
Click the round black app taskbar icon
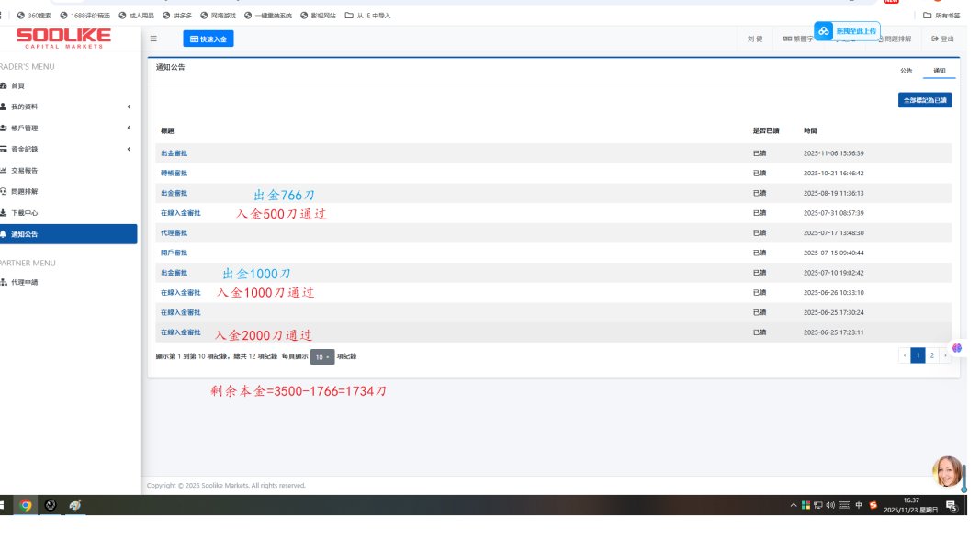click(x=51, y=505)
